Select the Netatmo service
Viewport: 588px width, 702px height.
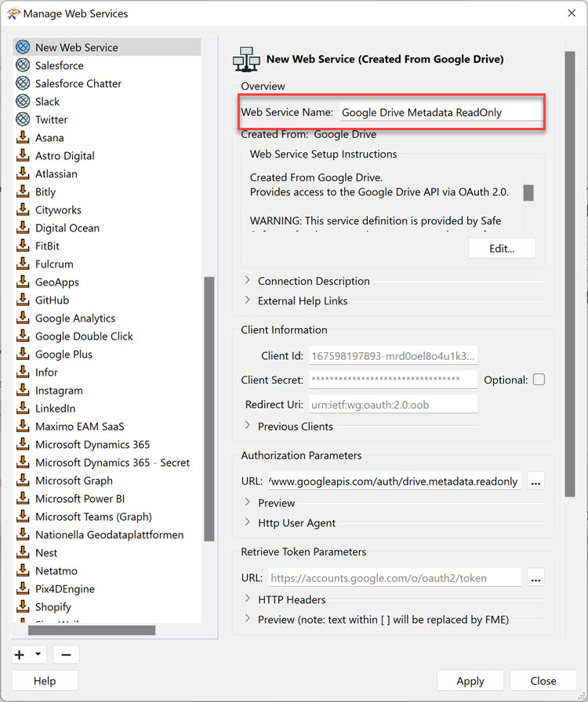(x=56, y=571)
